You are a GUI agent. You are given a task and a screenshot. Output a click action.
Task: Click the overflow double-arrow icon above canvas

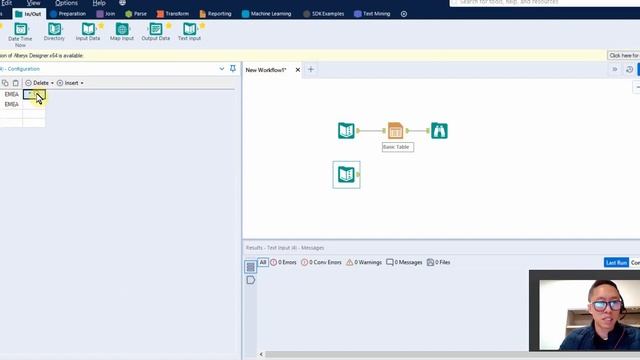point(615,70)
